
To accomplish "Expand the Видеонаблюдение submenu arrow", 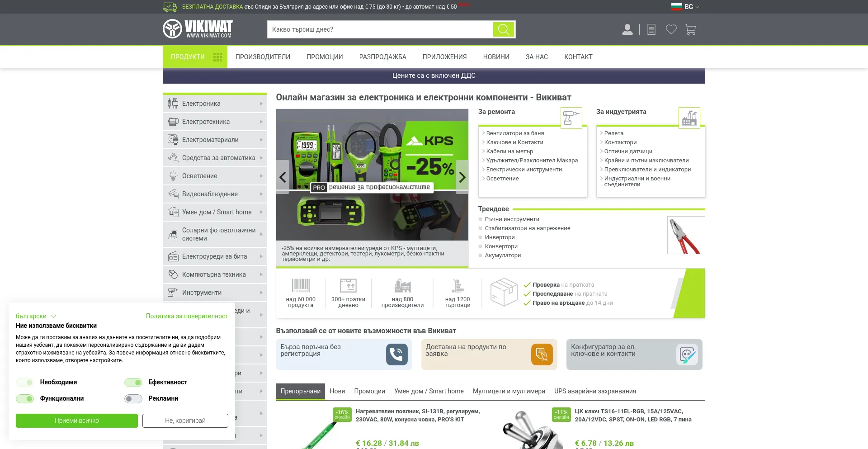I will pos(261,194).
